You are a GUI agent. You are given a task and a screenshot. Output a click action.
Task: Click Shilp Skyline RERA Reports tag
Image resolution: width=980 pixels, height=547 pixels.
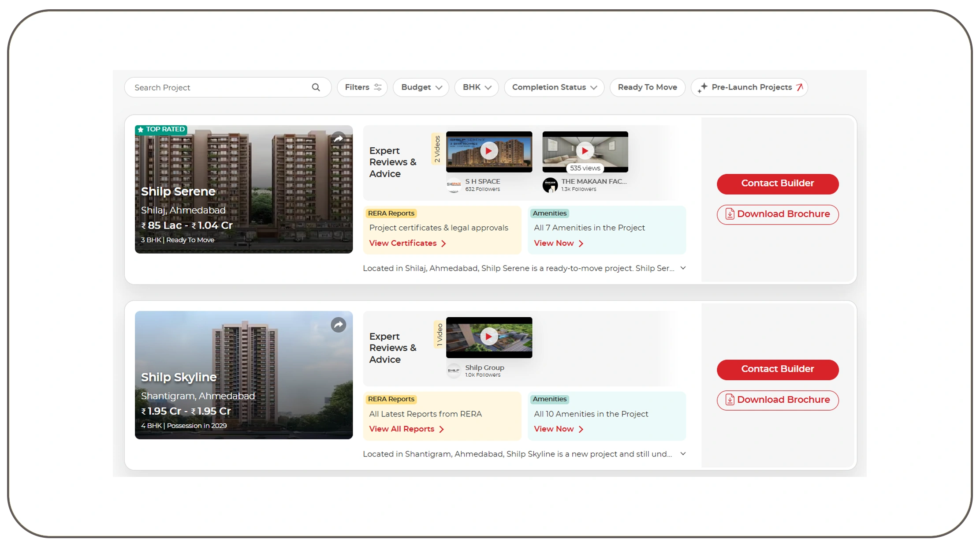[391, 399]
